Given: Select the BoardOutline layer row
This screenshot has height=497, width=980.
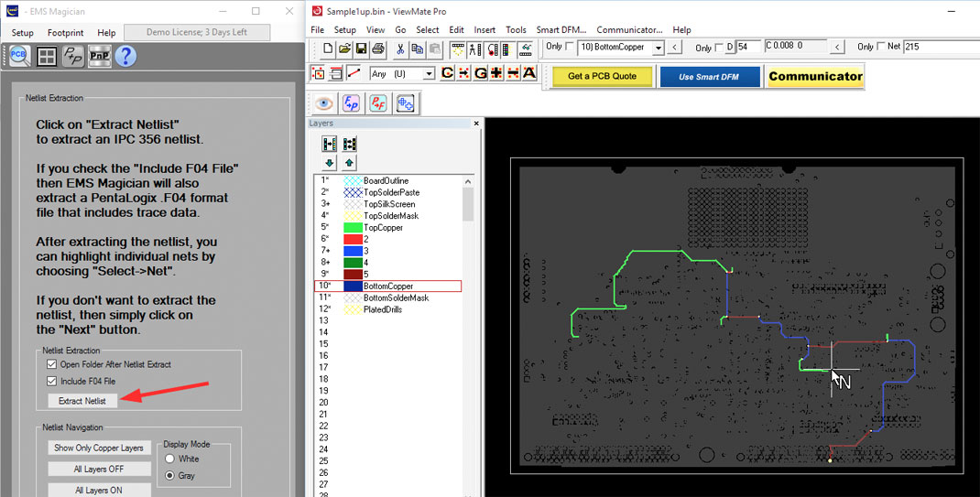Looking at the screenshot, I should tap(387, 181).
